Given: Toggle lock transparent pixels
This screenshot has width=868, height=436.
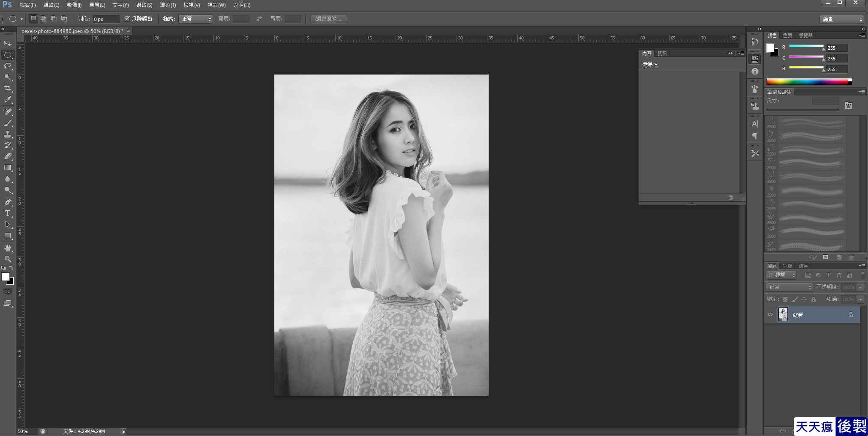Looking at the screenshot, I should (785, 299).
